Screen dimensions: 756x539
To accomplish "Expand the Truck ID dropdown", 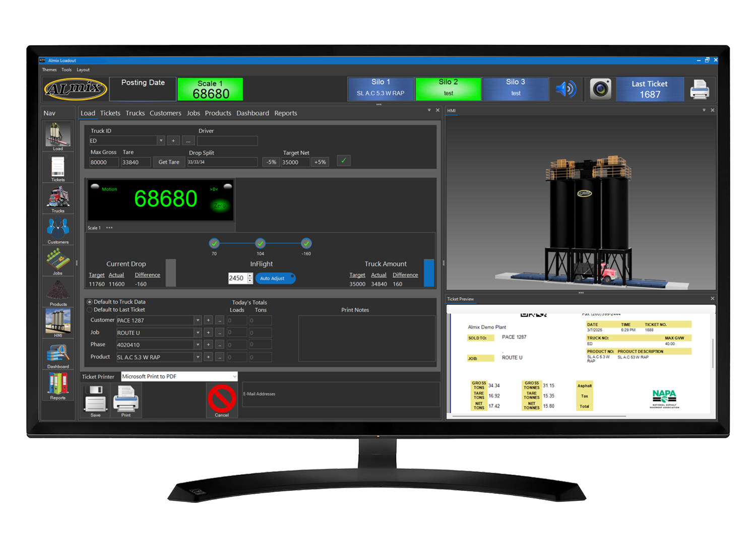I will [161, 141].
